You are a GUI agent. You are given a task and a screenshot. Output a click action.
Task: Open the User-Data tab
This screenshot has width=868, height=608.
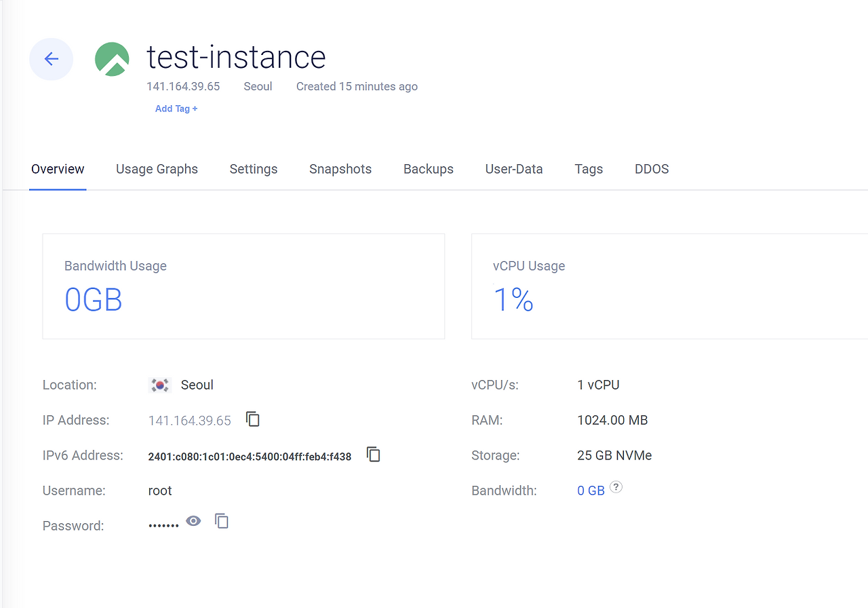pyautogui.click(x=514, y=169)
